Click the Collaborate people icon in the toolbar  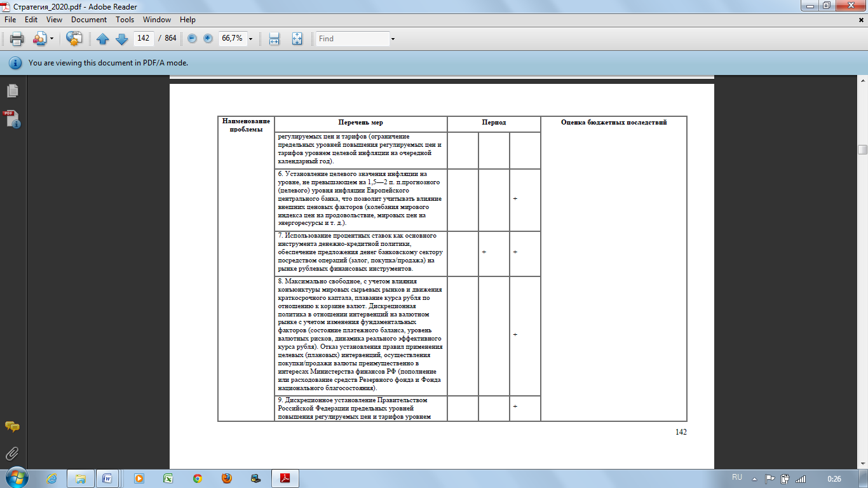[x=39, y=39]
